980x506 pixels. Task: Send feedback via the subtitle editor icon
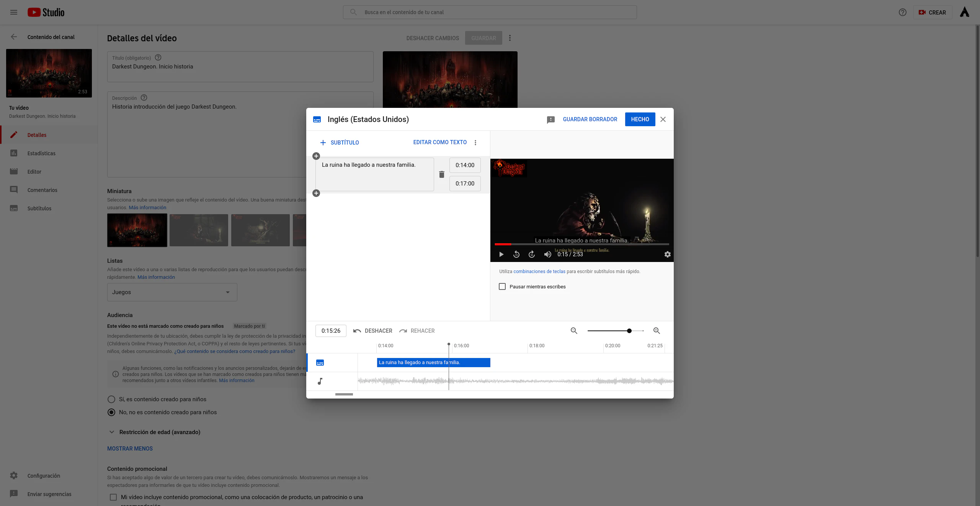coord(550,120)
